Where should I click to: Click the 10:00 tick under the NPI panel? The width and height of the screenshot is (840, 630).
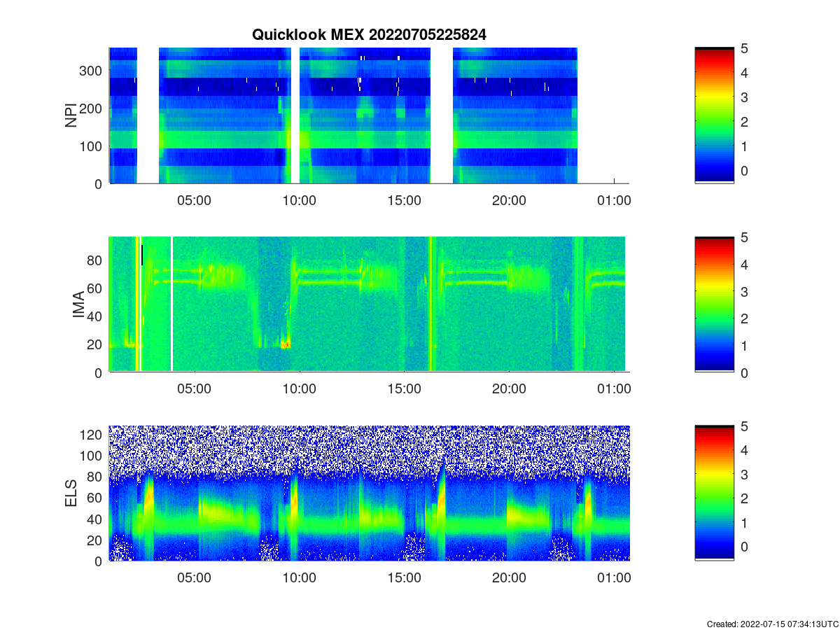(x=299, y=200)
